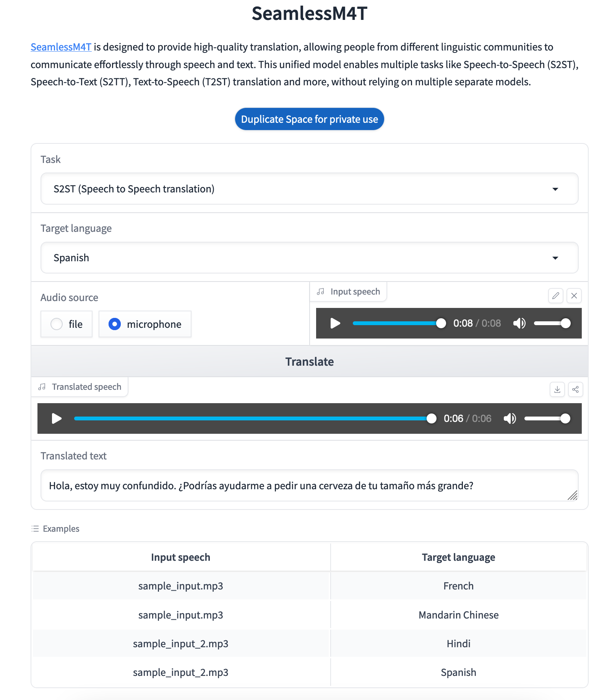
Task: Play the input speech audio
Action: [x=335, y=323]
